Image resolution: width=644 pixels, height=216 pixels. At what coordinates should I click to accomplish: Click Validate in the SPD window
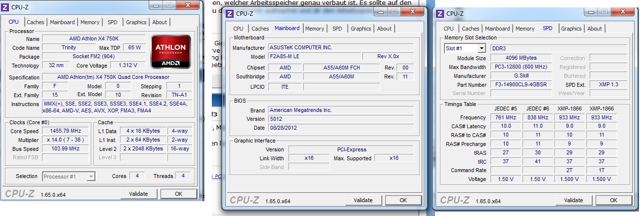tap(574, 200)
